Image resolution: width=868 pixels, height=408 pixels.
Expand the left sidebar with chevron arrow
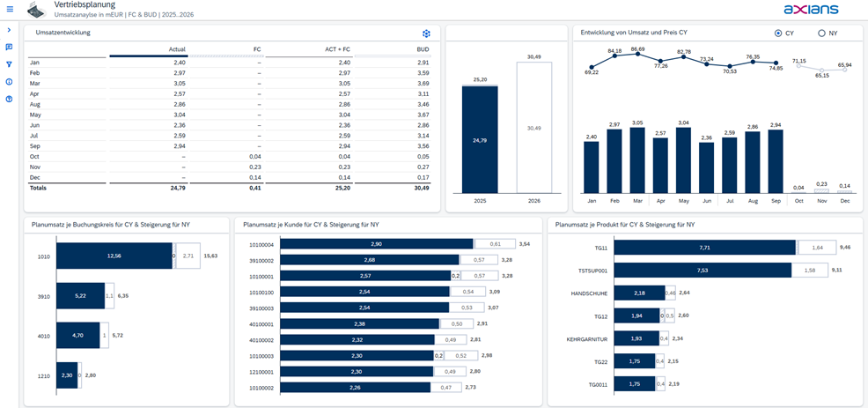click(x=9, y=30)
